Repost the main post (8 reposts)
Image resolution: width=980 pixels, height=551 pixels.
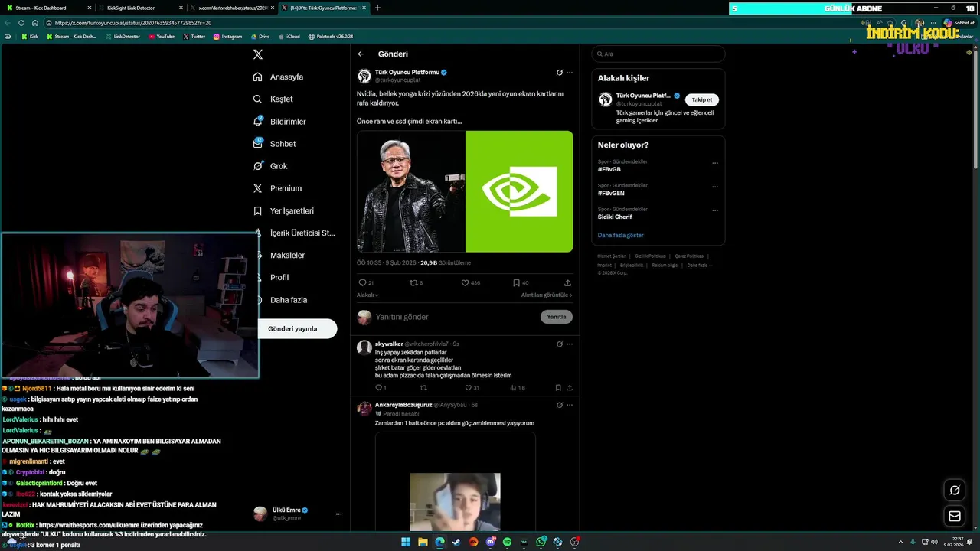[416, 282]
